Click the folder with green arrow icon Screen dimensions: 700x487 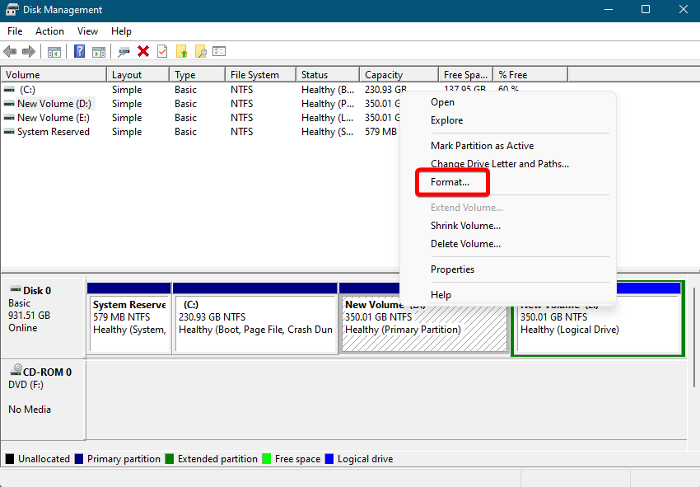click(181, 51)
